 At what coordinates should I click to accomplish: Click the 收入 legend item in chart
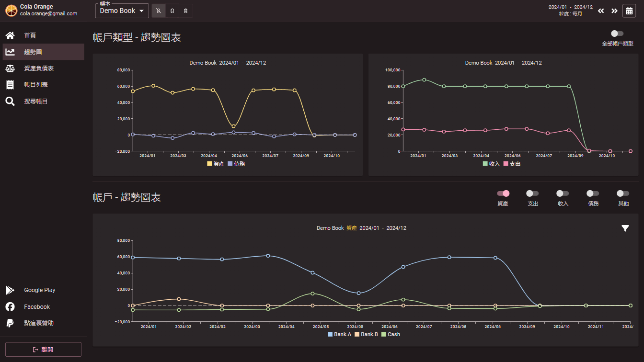click(x=491, y=164)
